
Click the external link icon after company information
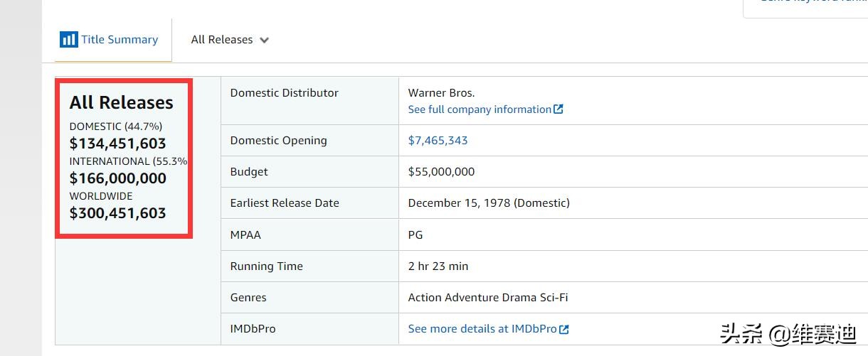tap(559, 109)
